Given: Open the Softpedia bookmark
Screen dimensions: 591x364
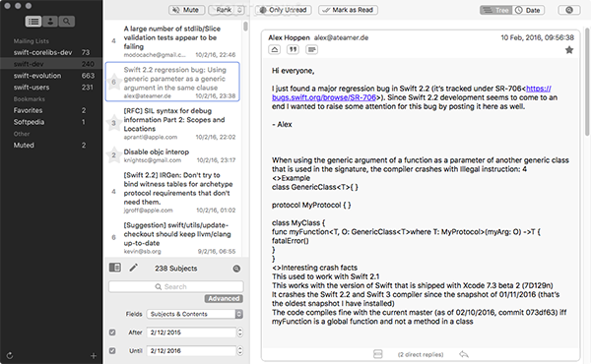Looking at the screenshot, I should (x=51, y=122).
